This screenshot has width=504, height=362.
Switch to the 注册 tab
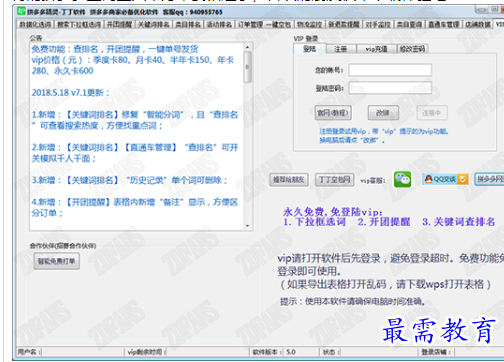coord(341,49)
